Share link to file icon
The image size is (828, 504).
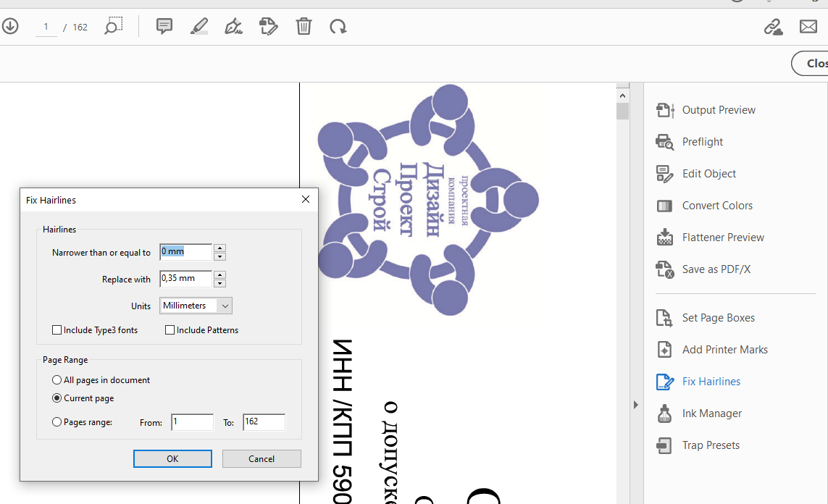[773, 26]
